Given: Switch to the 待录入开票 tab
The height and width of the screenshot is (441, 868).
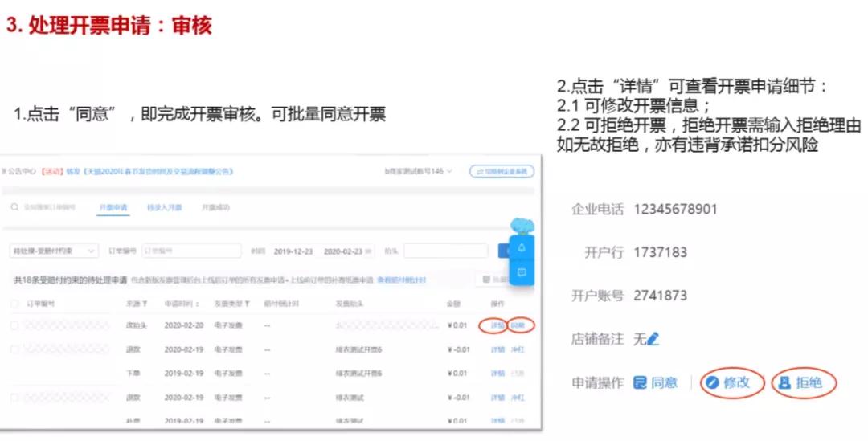Looking at the screenshot, I should tap(165, 207).
